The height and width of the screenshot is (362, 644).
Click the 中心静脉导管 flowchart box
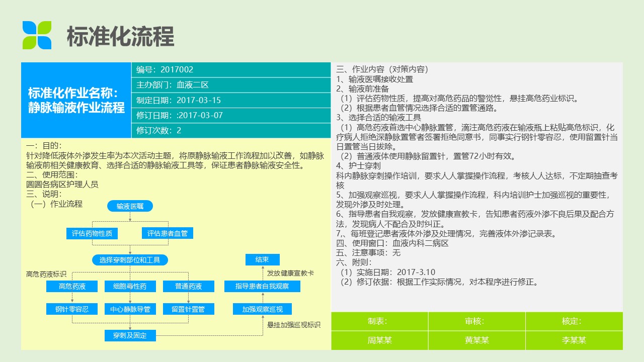130,309
